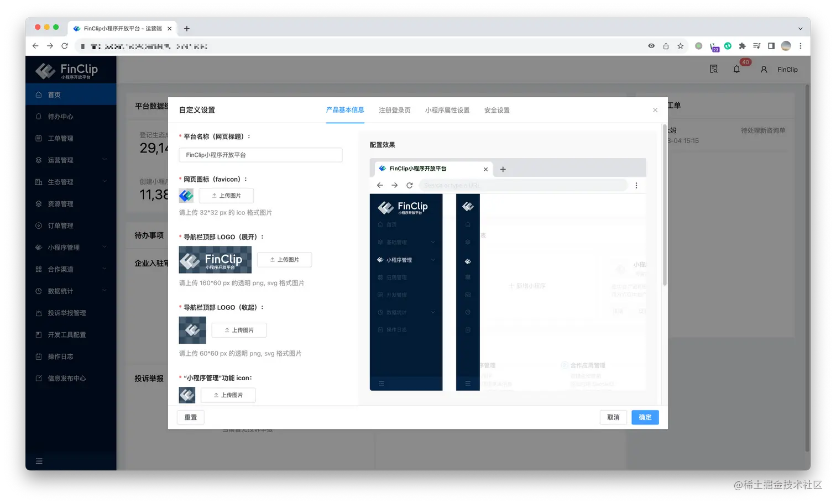836x504 pixels.
Task: Open 操作日志 in the sidebar
Action: (x=71, y=356)
